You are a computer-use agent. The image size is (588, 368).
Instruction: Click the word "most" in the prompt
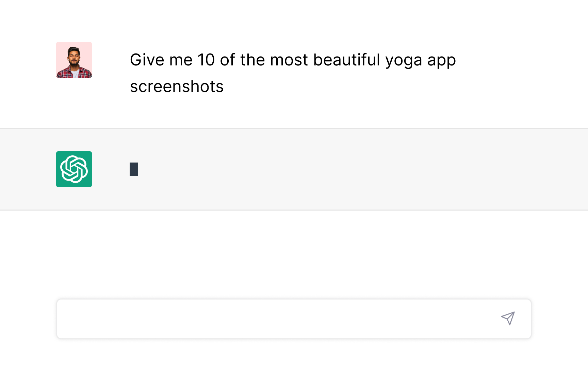point(289,60)
